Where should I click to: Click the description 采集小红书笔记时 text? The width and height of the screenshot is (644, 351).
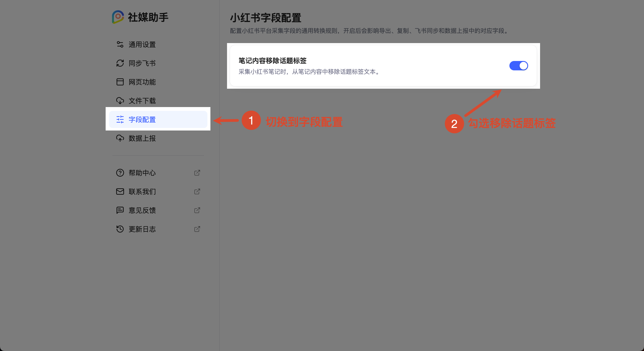(309, 72)
